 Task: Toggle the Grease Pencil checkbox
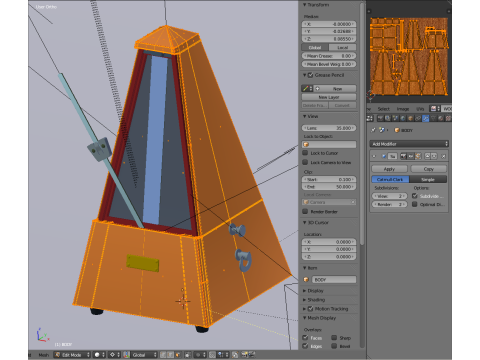coord(310,75)
